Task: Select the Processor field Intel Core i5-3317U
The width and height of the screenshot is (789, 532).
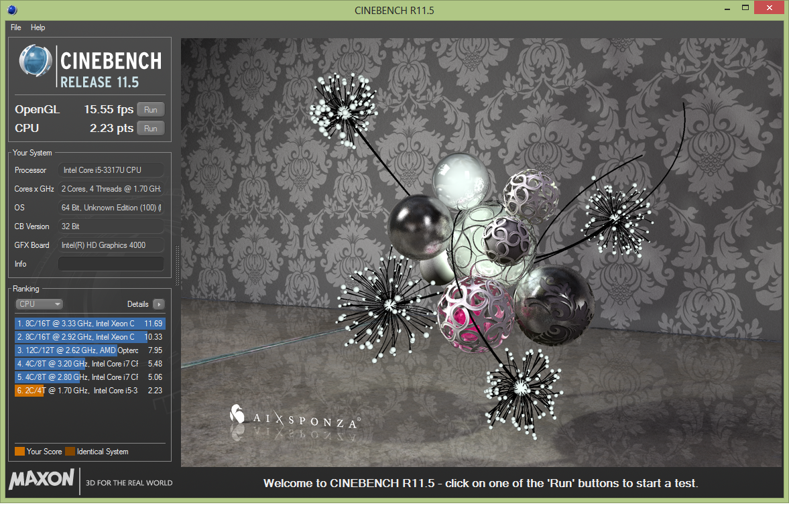Action: [111, 170]
